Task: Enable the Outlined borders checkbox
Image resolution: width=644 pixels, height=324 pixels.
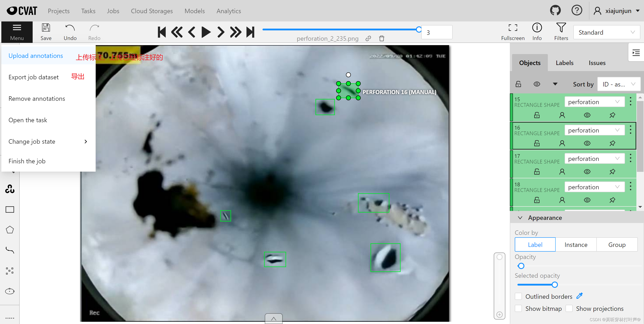Action: click(x=518, y=296)
